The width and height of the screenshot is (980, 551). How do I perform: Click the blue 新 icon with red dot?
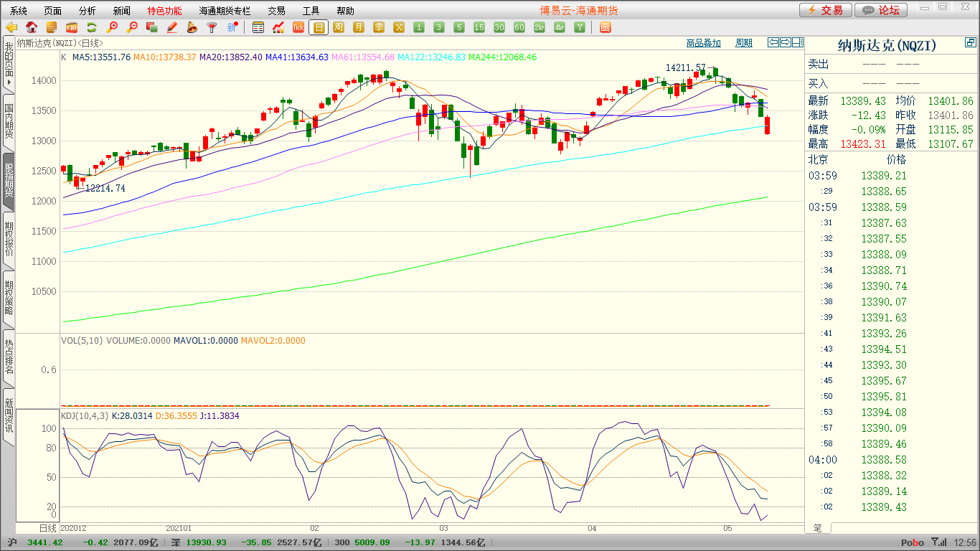232,27
